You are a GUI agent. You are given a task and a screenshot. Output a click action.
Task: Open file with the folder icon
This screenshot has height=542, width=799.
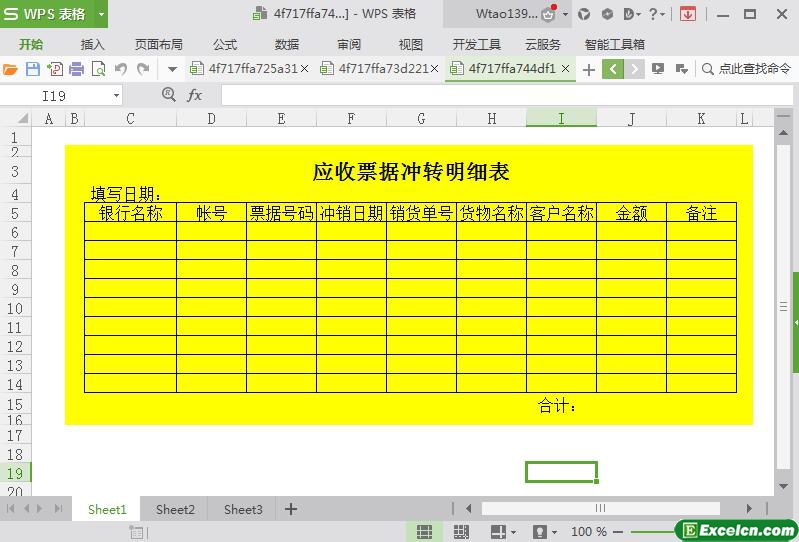(x=10, y=69)
